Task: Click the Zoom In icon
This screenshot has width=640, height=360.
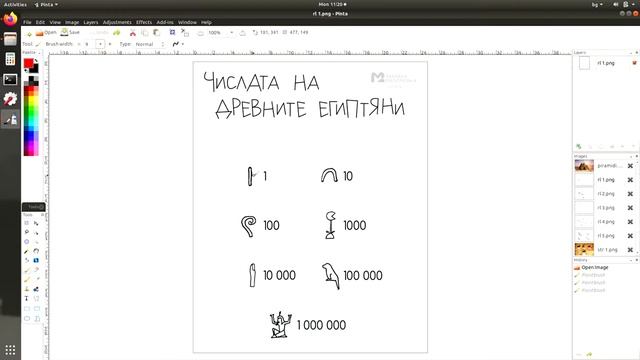Action: (x=242, y=33)
